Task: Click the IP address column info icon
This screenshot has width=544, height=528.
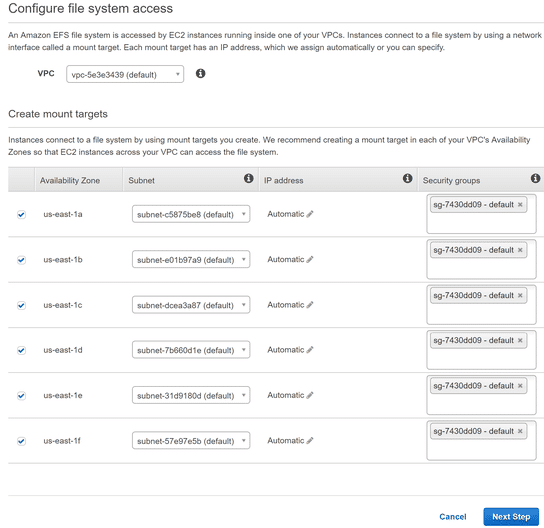Action: pyautogui.click(x=407, y=178)
